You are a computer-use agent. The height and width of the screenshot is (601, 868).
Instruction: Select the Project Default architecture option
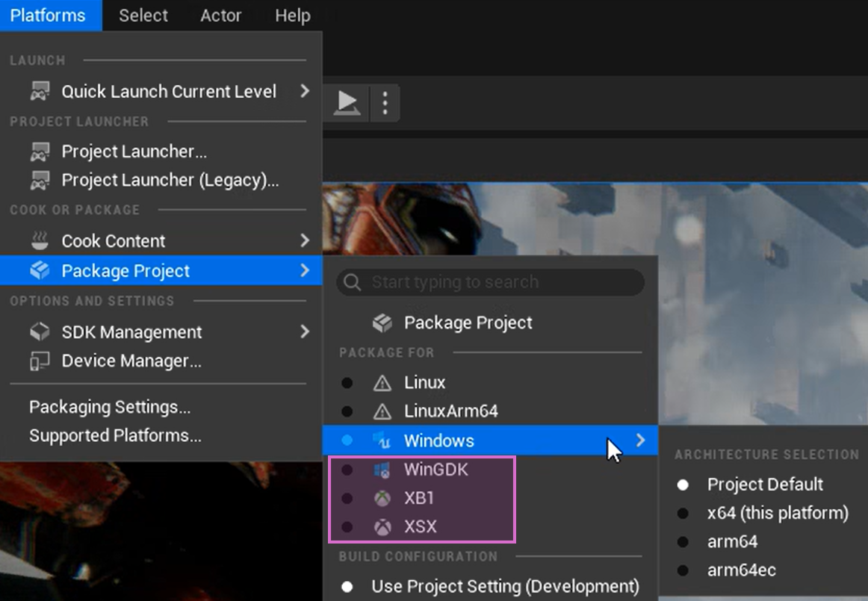[x=765, y=484]
